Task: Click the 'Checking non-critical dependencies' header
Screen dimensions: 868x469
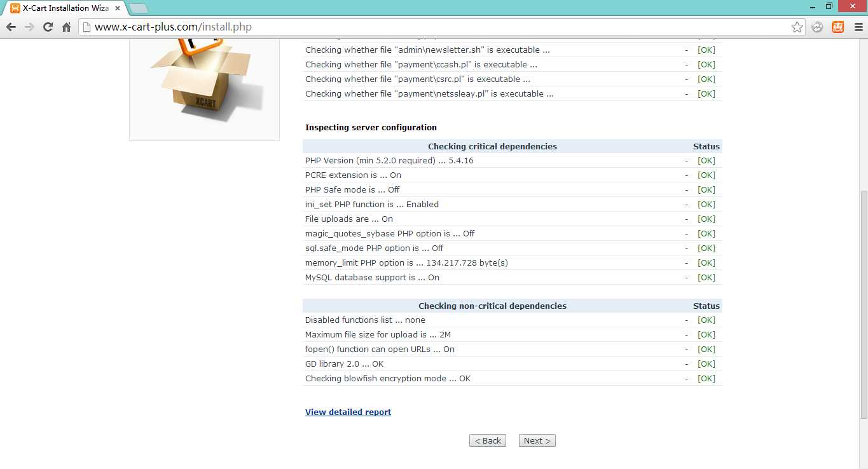Action: click(492, 306)
